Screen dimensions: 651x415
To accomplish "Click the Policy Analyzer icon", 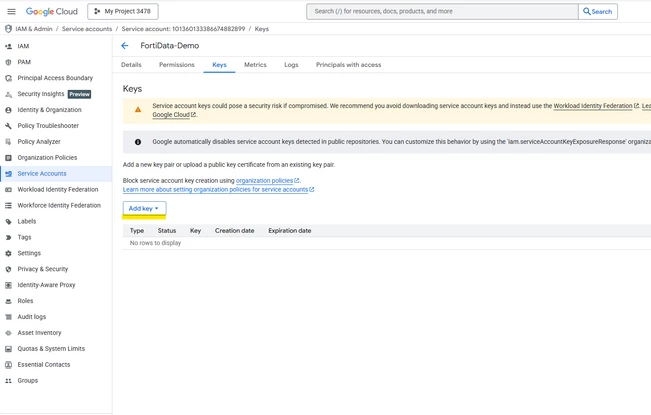I will click(8, 142).
